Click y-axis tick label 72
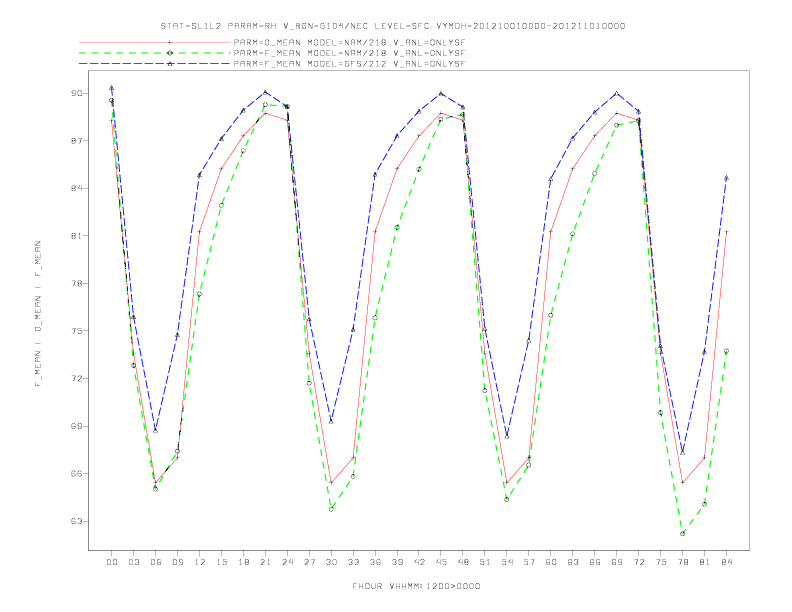The width and height of the screenshot is (792, 612). click(76, 378)
